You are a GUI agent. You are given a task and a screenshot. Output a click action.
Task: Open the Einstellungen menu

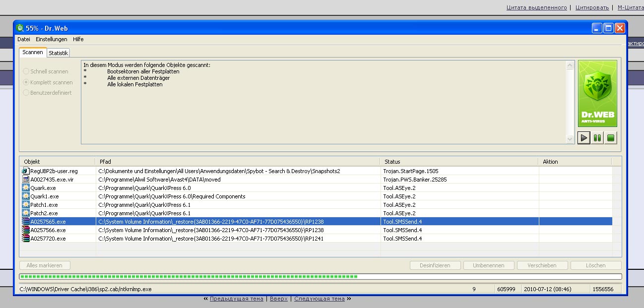tap(52, 39)
